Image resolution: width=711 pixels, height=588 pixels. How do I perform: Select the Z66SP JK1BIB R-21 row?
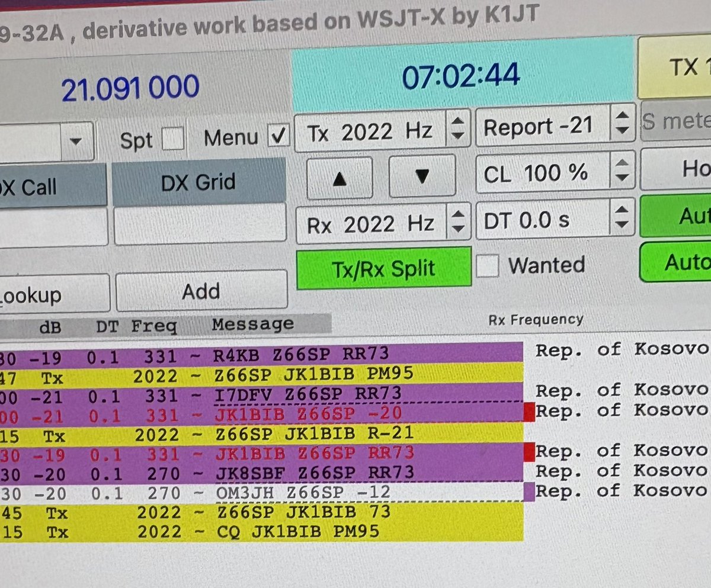(x=261, y=433)
